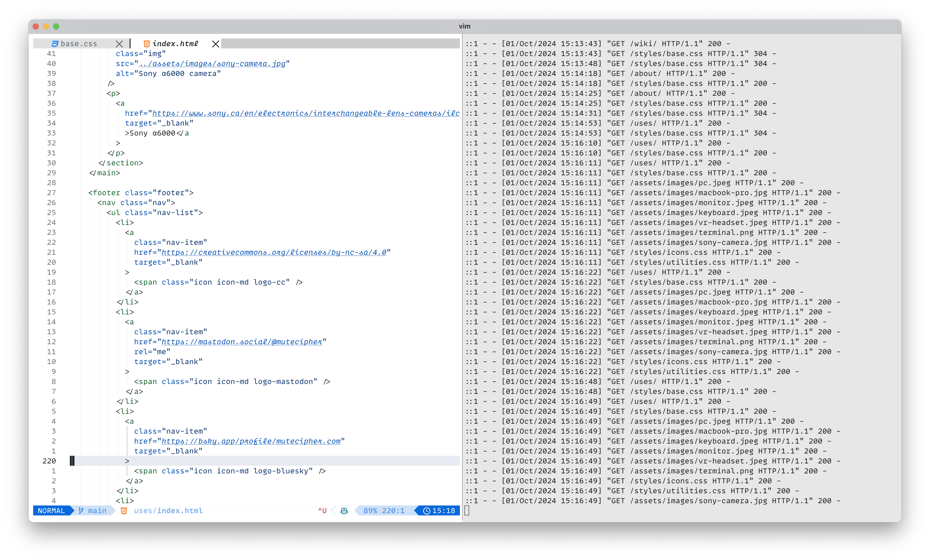Click the uses/index.html filename in the statusline
Screen dimensions: 930x560
[x=168, y=511]
